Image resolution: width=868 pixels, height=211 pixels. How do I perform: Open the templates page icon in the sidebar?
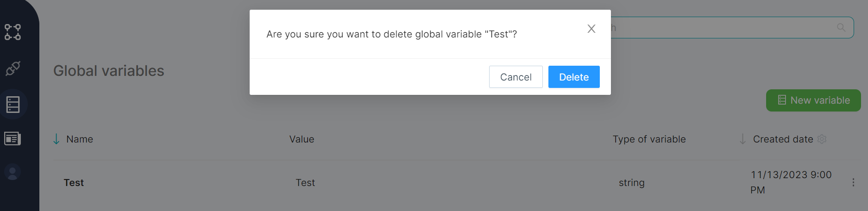[x=13, y=138]
